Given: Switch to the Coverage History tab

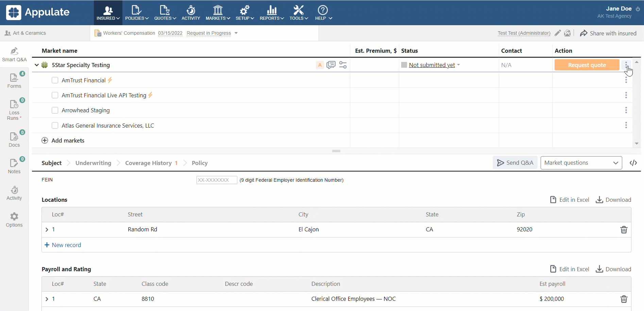Looking at the screenshot, I should [151, 163].
